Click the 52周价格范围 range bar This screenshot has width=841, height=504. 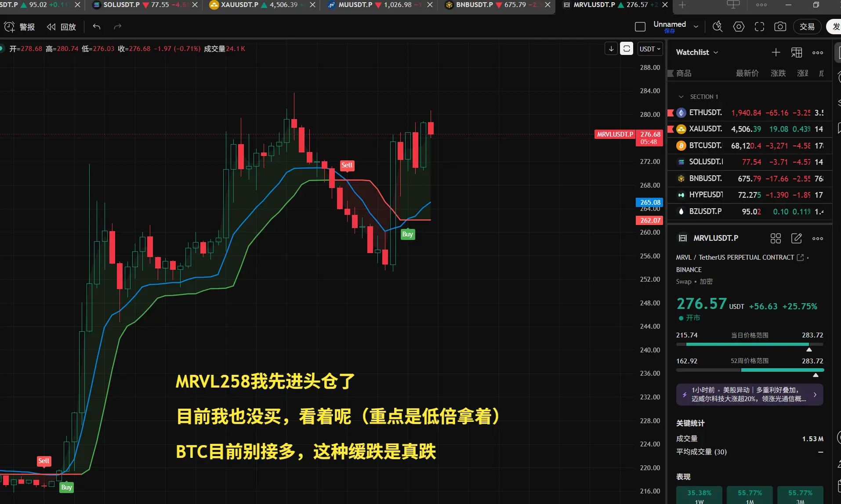tap(749, 370)
